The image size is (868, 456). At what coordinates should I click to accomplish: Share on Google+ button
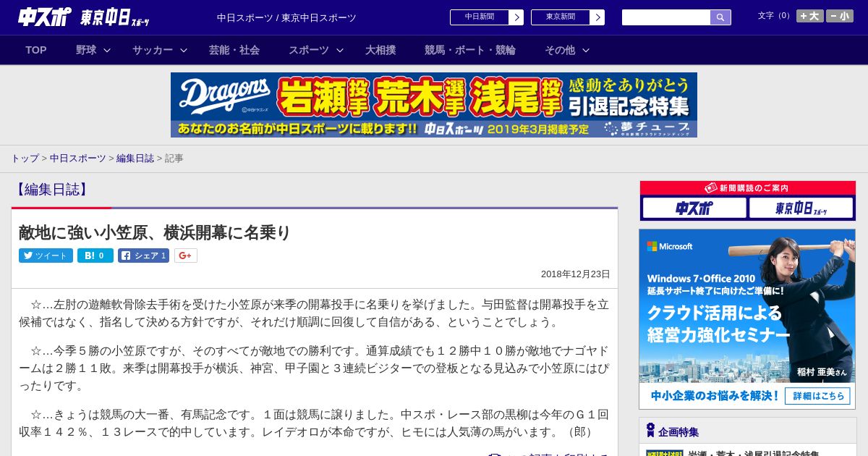pos(185,256)
